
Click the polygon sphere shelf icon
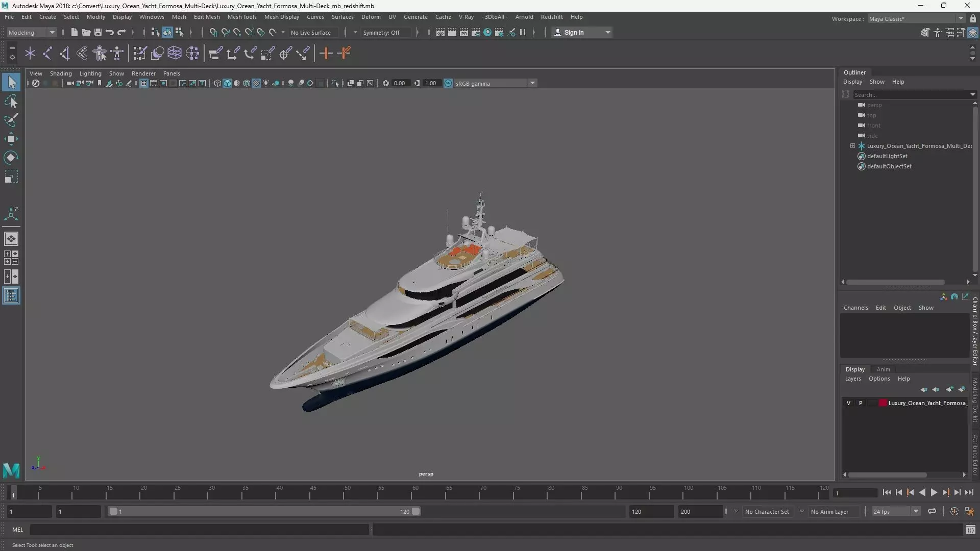pos(157,53)
